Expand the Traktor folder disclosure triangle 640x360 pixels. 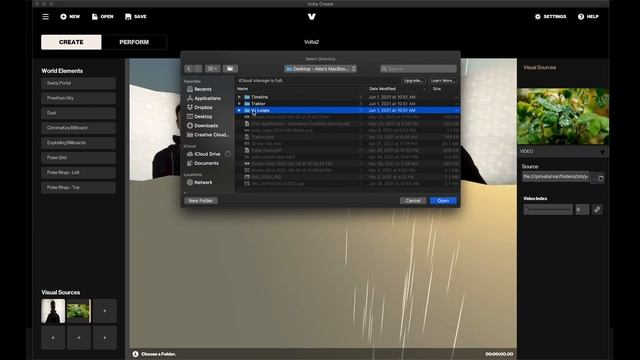[x=239, y=104]
